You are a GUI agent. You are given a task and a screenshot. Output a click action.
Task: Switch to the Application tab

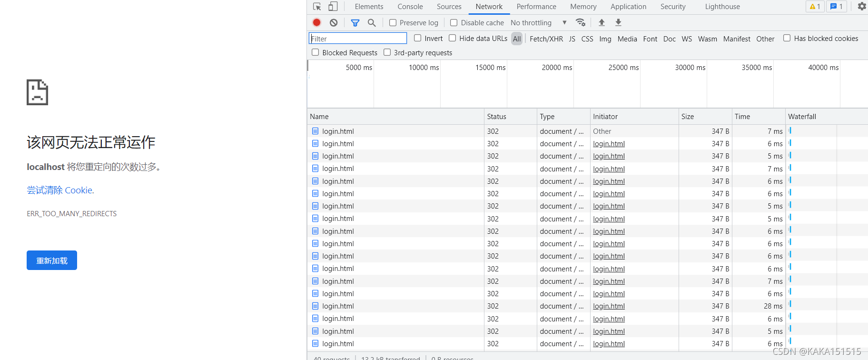[x=628, y=7]
